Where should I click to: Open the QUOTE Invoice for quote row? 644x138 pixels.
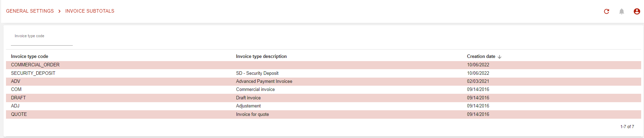[323, 114]
